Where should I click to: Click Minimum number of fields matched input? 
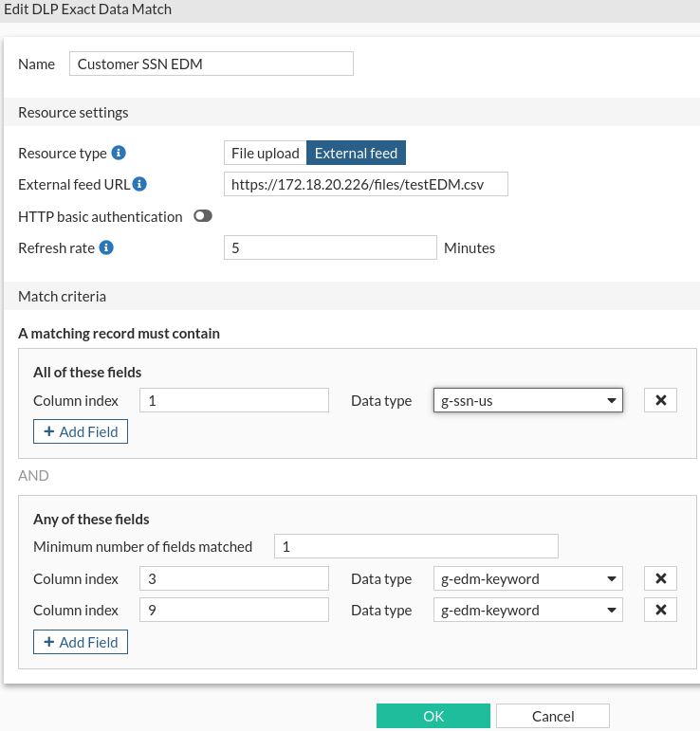point(415,546)
